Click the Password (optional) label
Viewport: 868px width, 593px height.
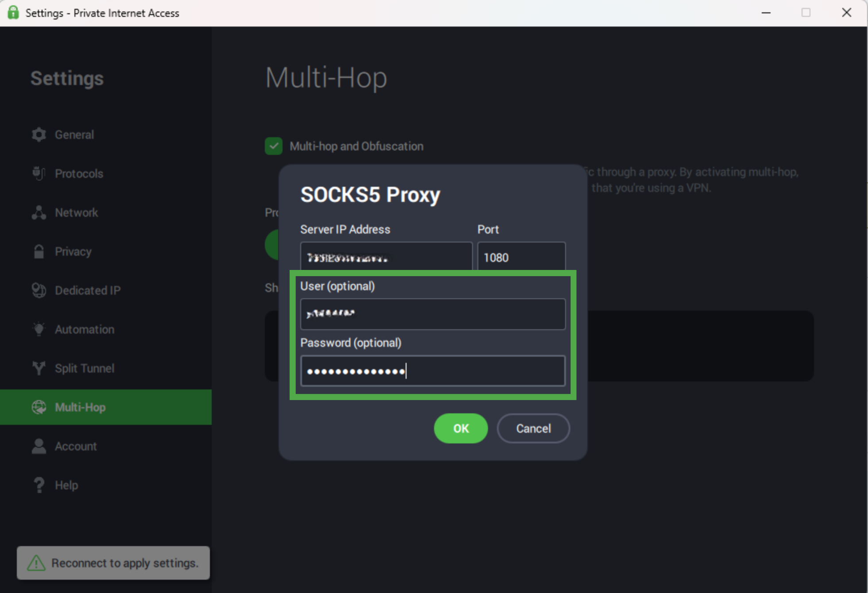click(351, 343)
